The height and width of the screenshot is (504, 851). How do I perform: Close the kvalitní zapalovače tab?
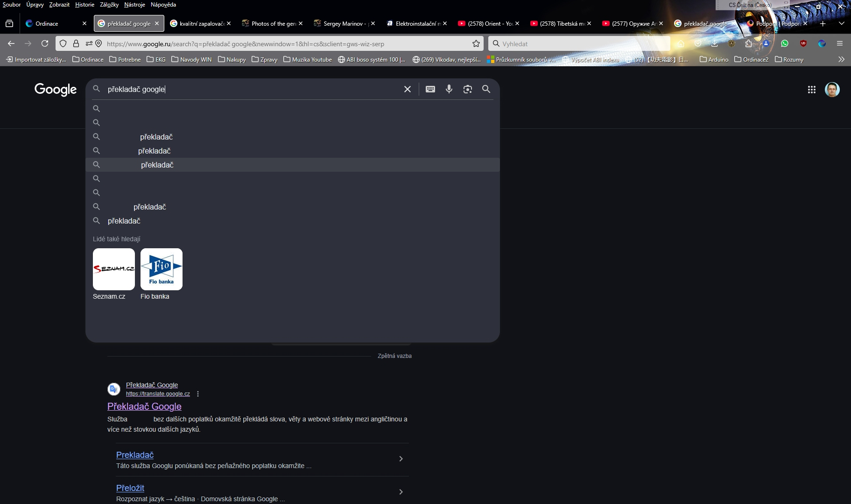(x=229, y=23)
